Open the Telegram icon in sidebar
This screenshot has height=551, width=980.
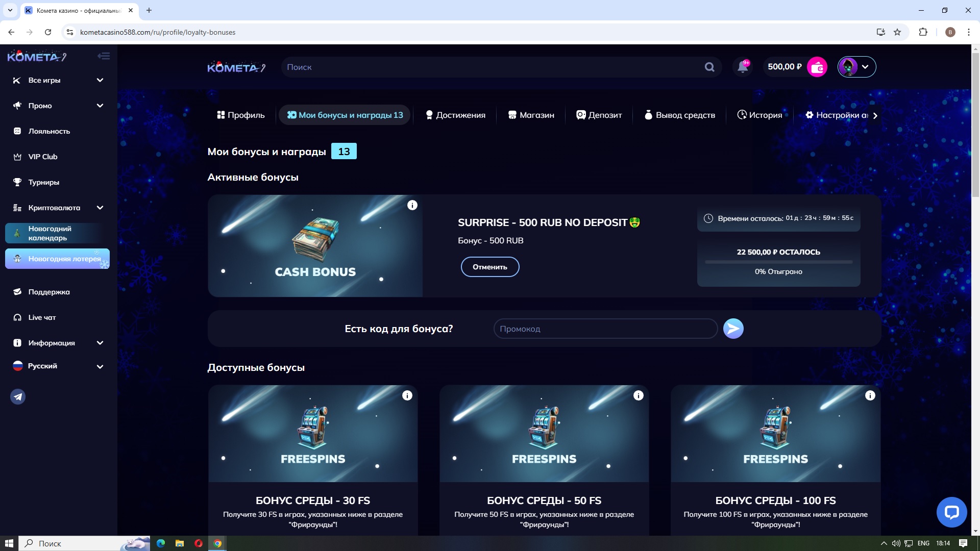pos(18,396)
